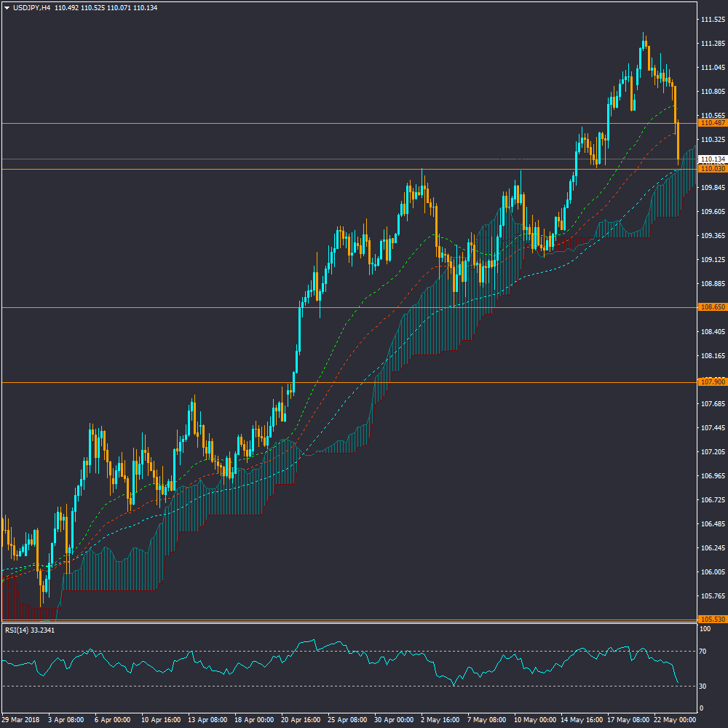Click the RSI(14) indicator label
The image size is (728, 728).
[29, 630]
